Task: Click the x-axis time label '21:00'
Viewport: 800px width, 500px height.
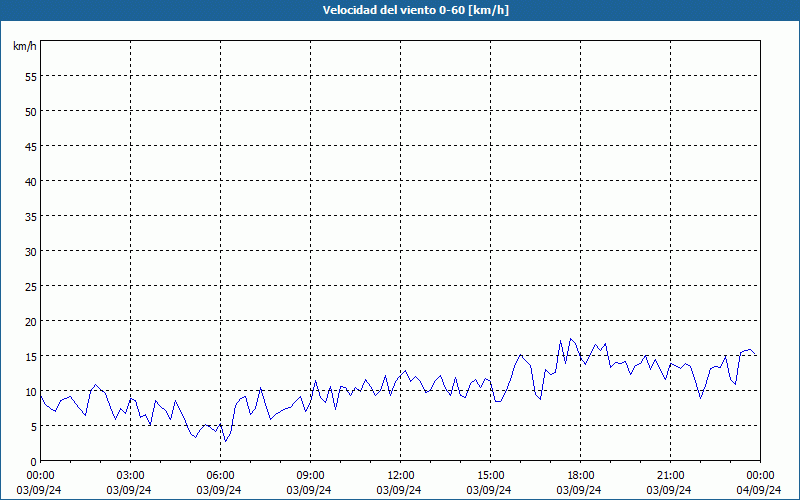Action: (x=670, y=476)
